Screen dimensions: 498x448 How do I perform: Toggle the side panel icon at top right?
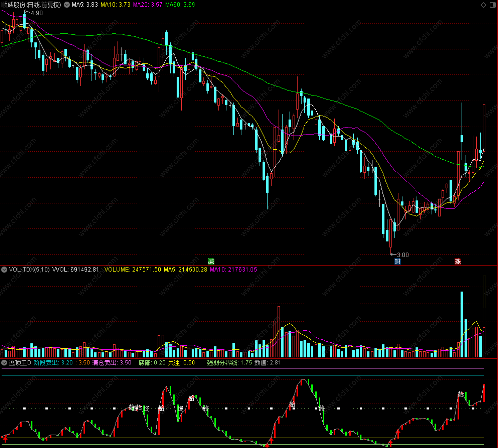coord(493,5)
